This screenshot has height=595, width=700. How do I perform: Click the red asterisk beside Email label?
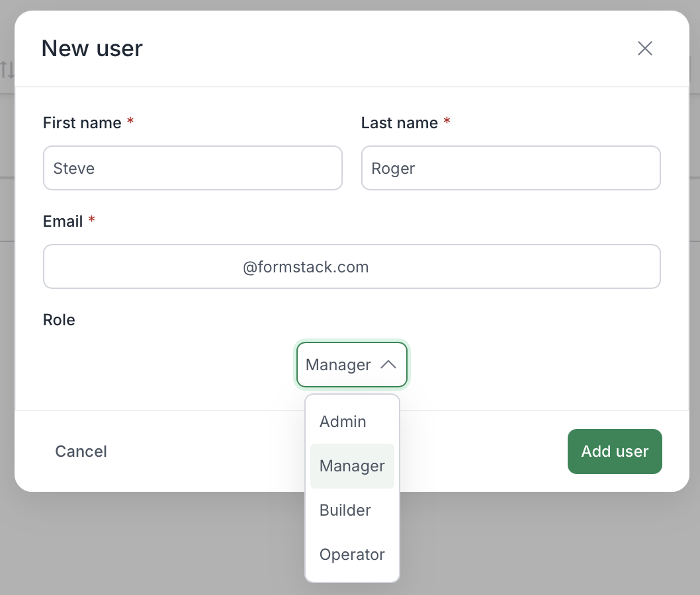click(x=91, y=221)
